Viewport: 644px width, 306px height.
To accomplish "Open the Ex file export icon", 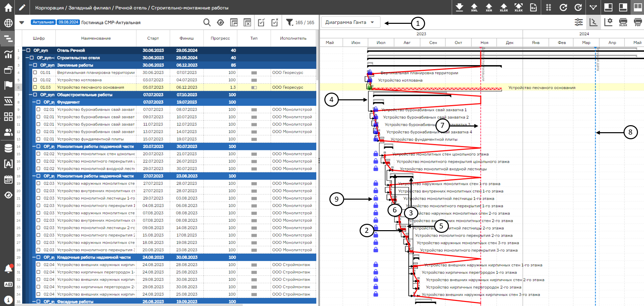I will 533,7.
